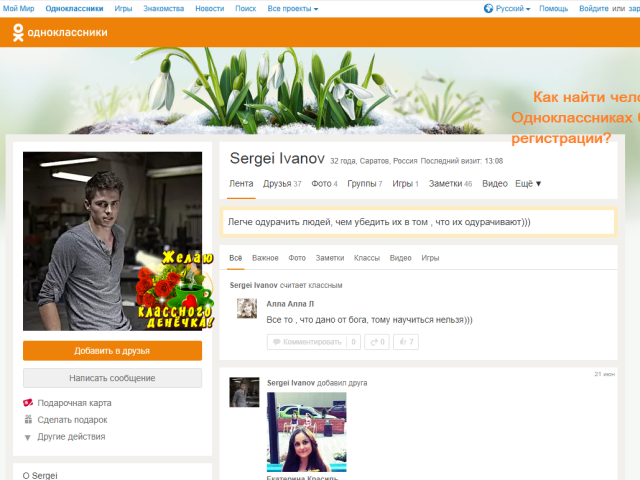Viewport: 640px width, 480px height.
Task: Open the Заметки 46 tab
Action: tap(450, 184)
